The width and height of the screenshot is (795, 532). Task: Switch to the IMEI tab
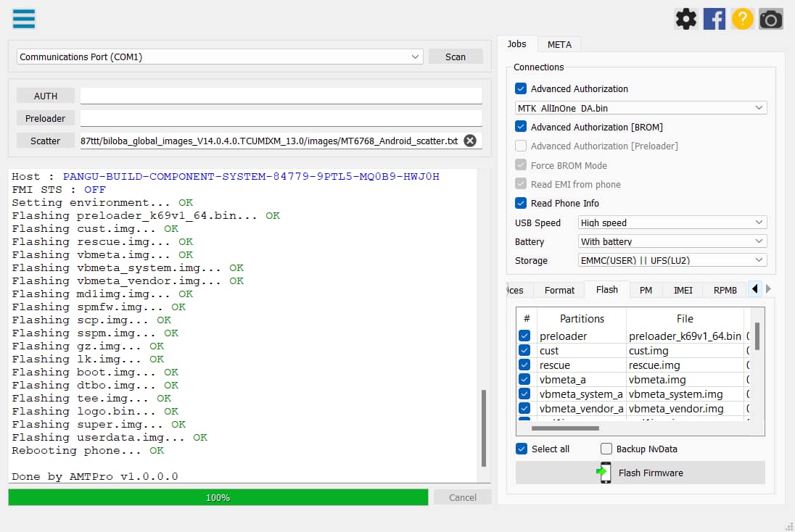(x=683, y=291)
